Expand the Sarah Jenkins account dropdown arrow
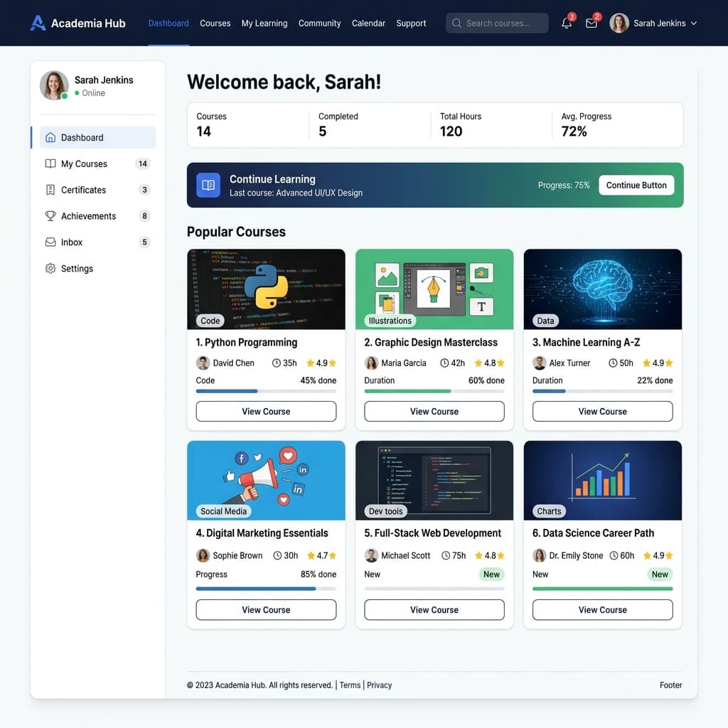Image resolution: width=728 pixels, height=728 pixels. [x=694, y=23]
